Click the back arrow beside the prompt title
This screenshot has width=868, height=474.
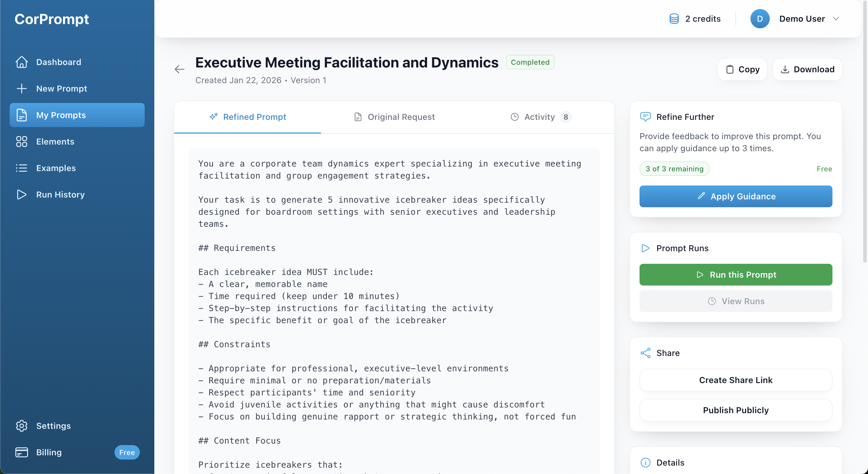point(180,69)
